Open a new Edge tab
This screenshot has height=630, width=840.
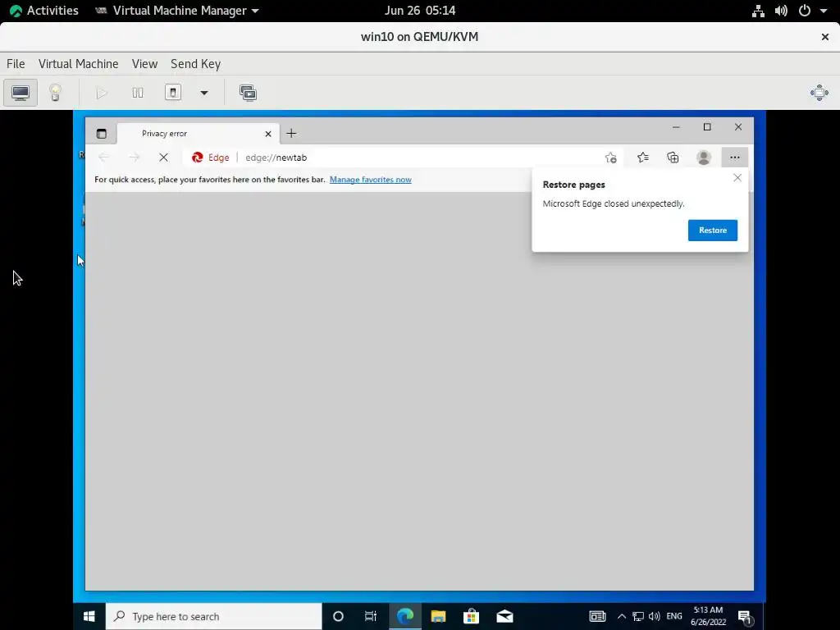[291, 134]
